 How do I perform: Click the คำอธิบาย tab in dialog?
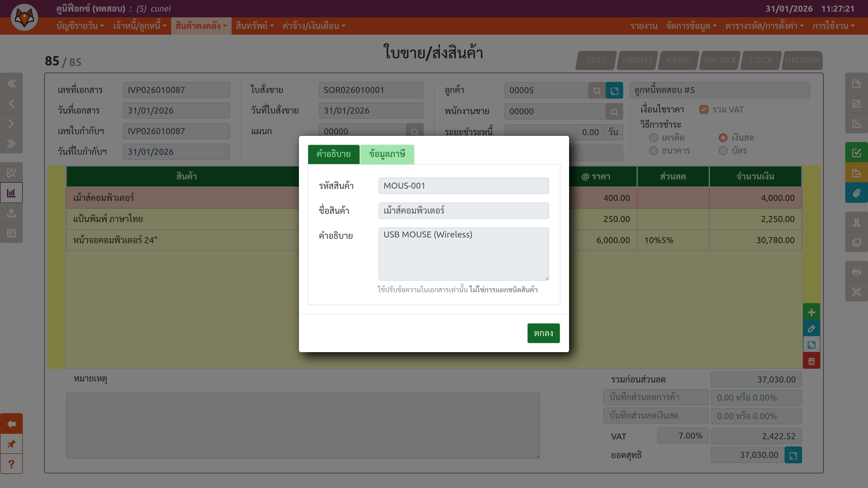click(333, 154)
